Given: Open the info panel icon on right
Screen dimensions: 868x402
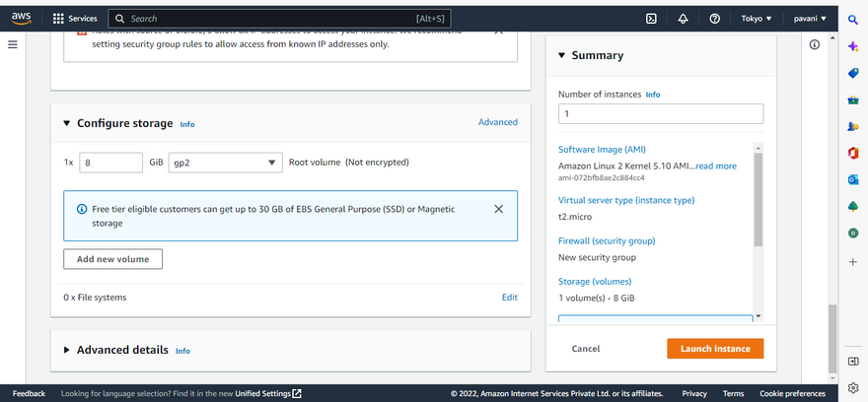Looking at the screenshot, I should [x=815, y=45].
